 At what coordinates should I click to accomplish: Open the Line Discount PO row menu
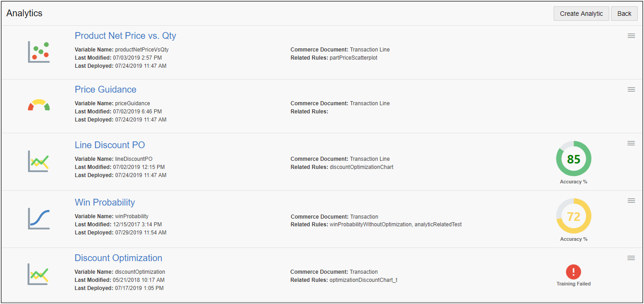point(631,143)
